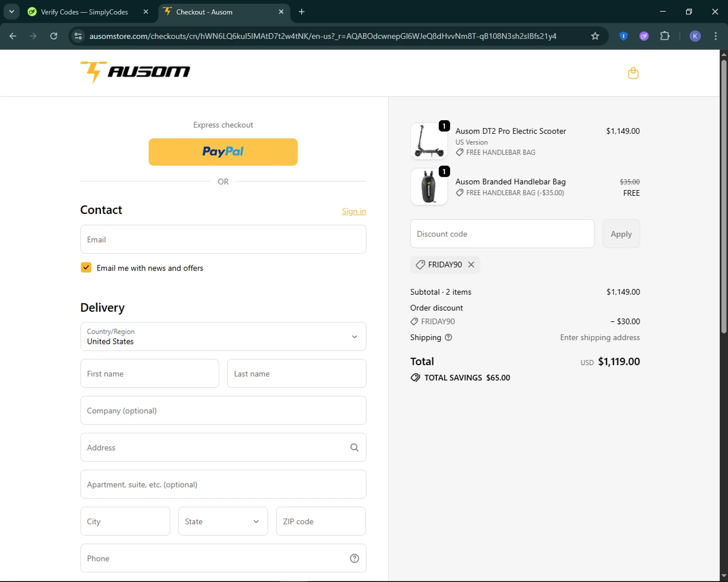Open the Chrome three-dot menu
728x582 pixels.
(x=715, y=36)
